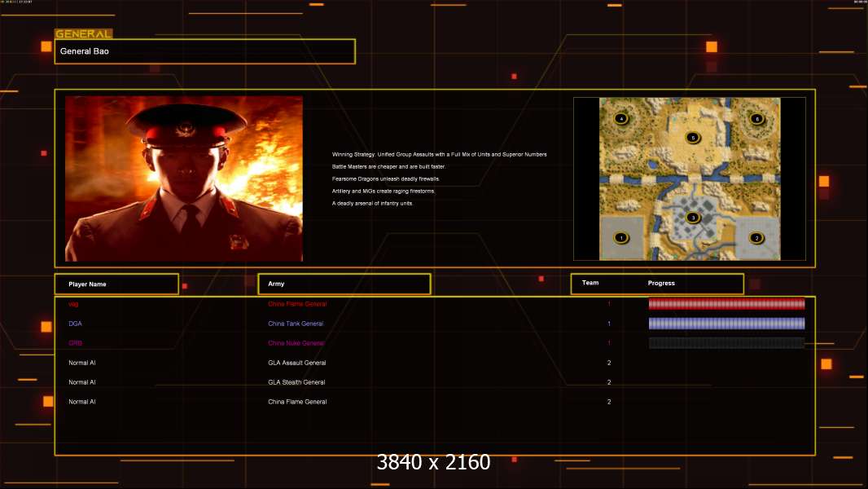Click the Progress column header text
Screen dimensions: 868x489
(x=661, y=283)
